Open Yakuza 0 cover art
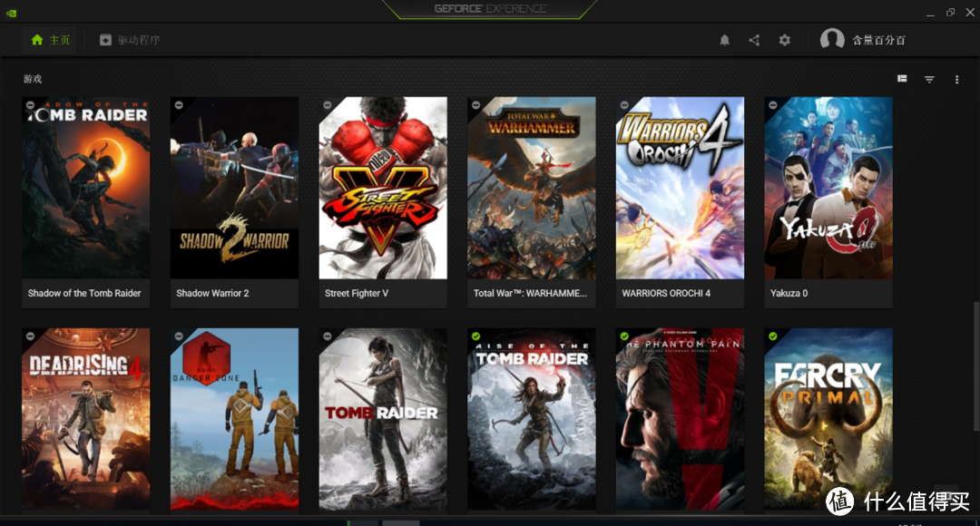 (x=828, y=188)
